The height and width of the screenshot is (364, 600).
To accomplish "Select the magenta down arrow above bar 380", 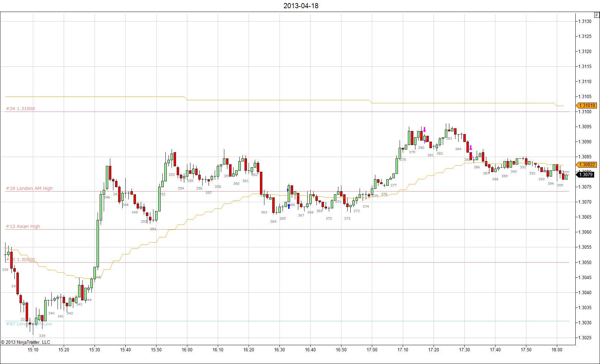I will tap(425, 130).
